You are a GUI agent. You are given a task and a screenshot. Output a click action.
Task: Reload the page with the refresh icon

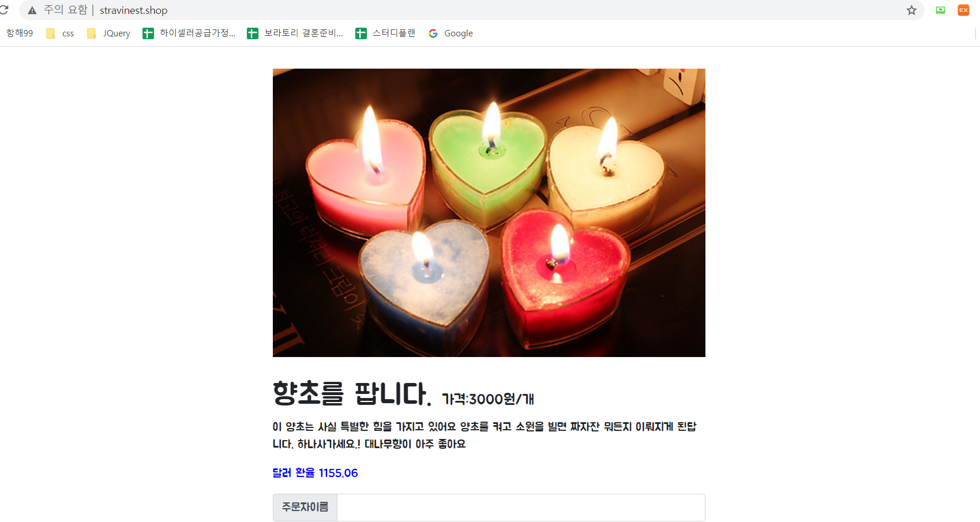pos(3,10)
